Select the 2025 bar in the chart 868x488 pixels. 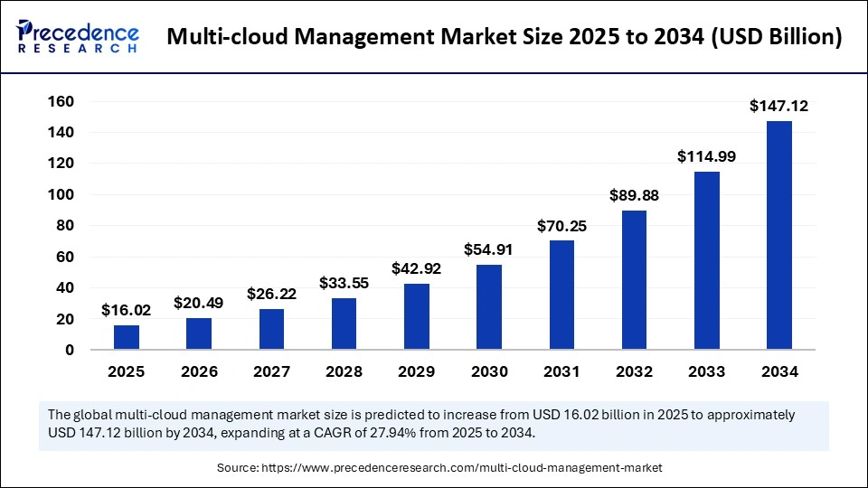click(x=127, y=337)
